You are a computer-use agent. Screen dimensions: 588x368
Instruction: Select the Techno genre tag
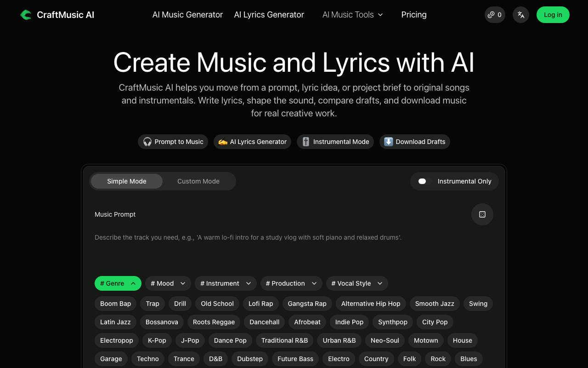[x=148, y=359]
